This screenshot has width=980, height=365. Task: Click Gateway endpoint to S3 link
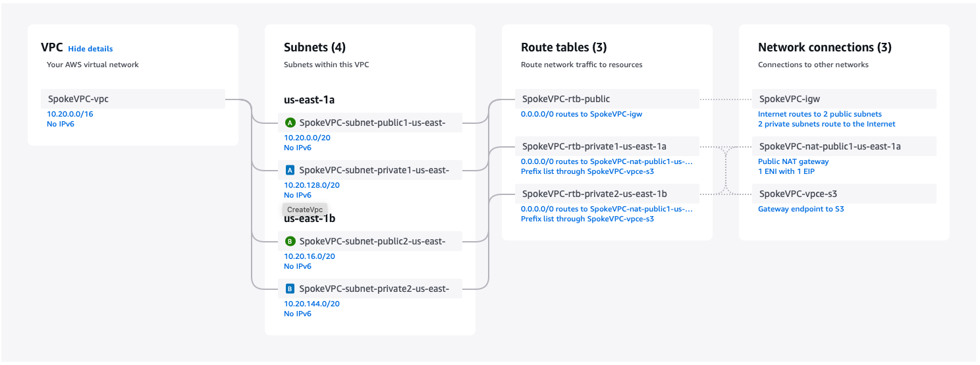click(801, 209)
